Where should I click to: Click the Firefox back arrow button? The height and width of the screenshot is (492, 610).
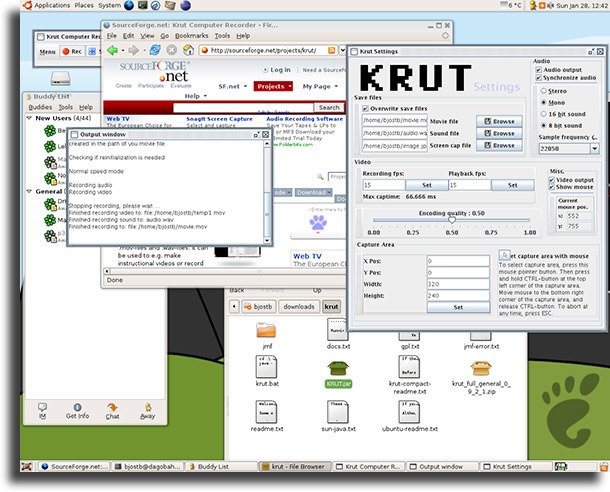[112, 50]
